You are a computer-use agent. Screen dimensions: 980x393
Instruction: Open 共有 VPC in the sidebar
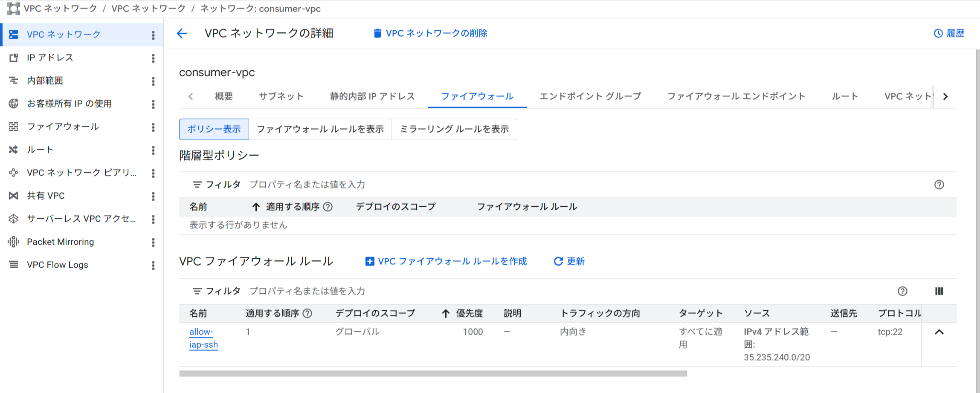coord(46,196)
